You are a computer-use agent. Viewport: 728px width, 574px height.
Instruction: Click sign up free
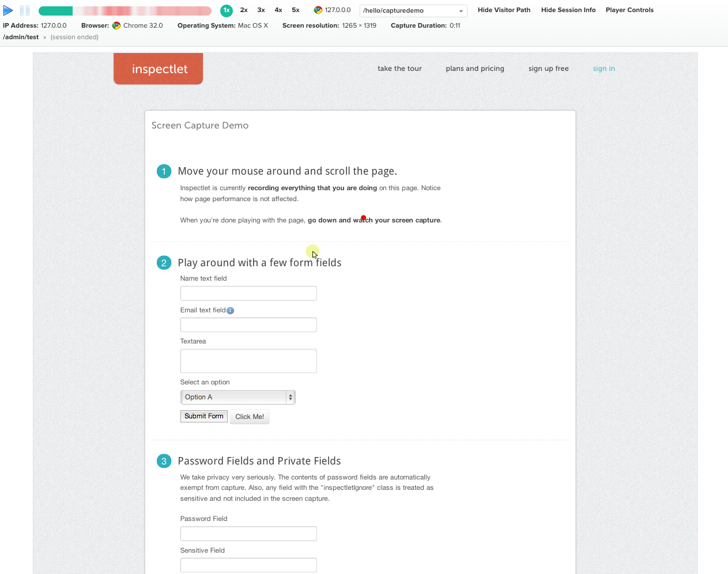click(x=548, y=69)
